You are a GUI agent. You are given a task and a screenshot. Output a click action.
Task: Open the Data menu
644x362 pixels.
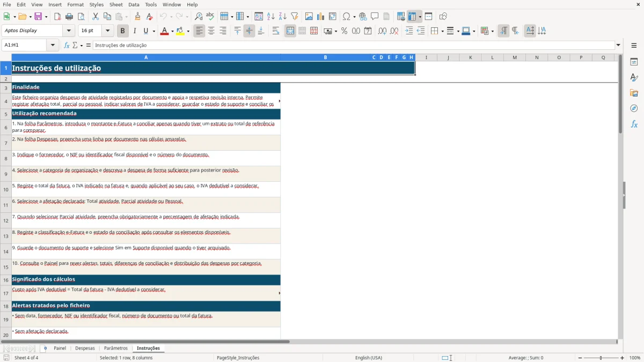click(134, 4)
